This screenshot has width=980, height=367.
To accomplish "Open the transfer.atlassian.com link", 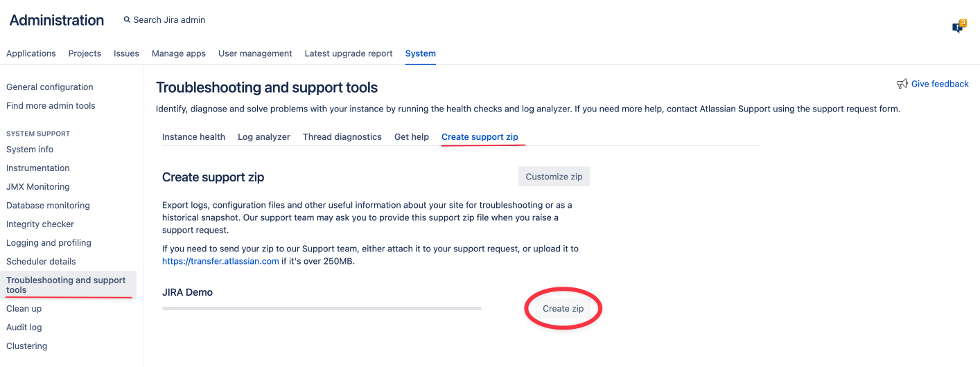I will [220, 261].
